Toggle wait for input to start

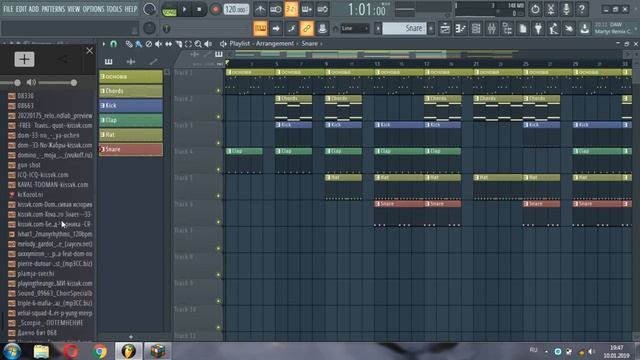pyautogui.click(x=276, y=9)
